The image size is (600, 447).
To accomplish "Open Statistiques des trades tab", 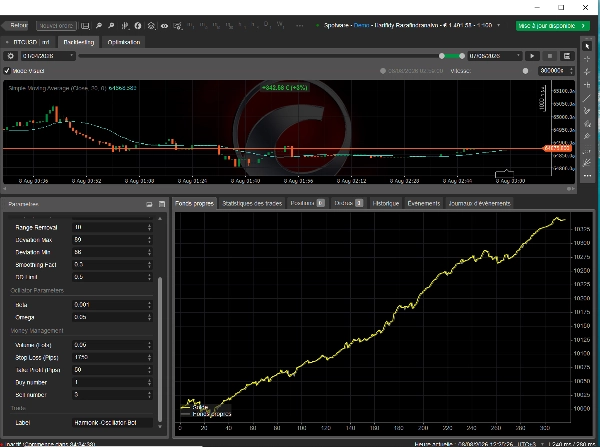I will pos(252,203).
